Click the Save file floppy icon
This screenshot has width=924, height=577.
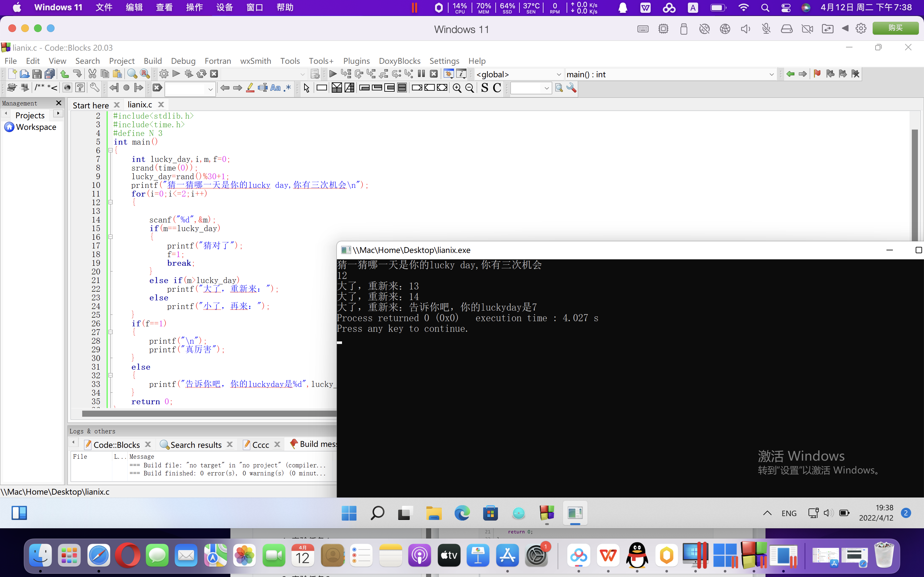coord(37,74)
